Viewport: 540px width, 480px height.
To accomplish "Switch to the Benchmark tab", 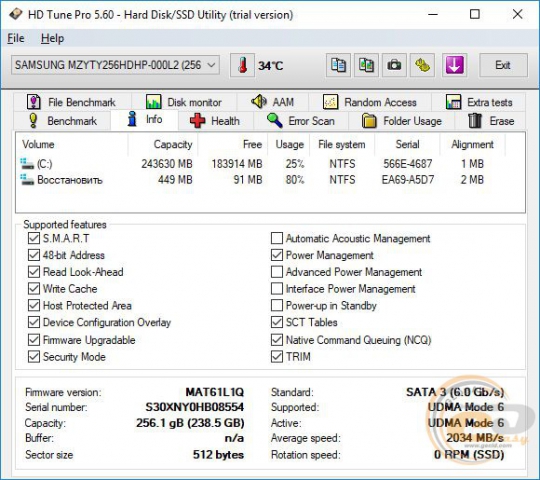I will click(x=62, y=121).
